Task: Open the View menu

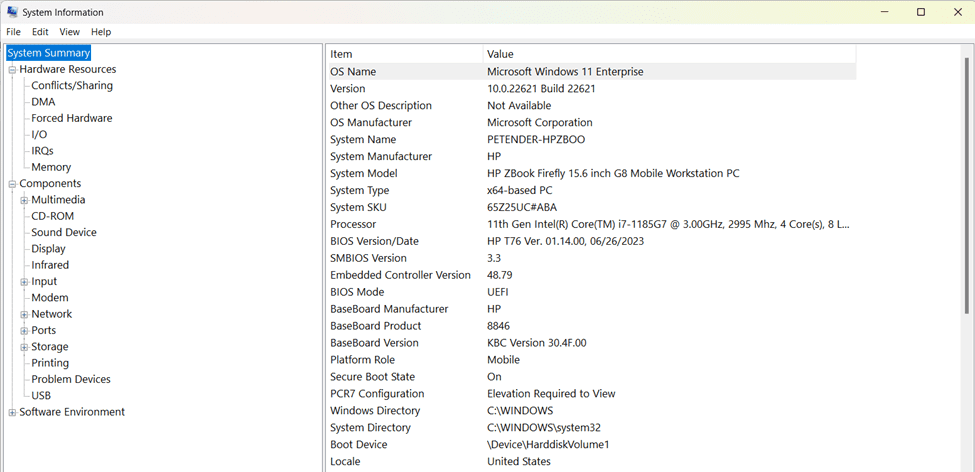Action: click(x=70, y=32)
